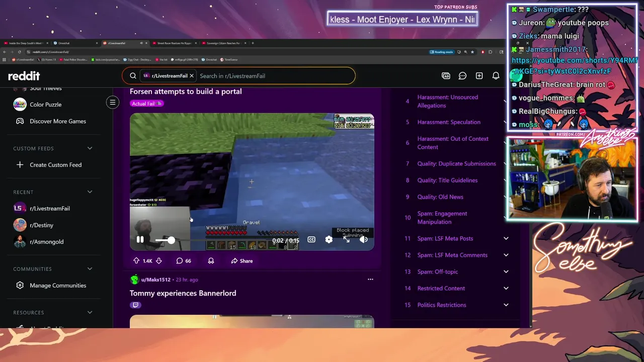
Task: Open the post Tommy experiences Bannerlord
Action: (183, 293)
